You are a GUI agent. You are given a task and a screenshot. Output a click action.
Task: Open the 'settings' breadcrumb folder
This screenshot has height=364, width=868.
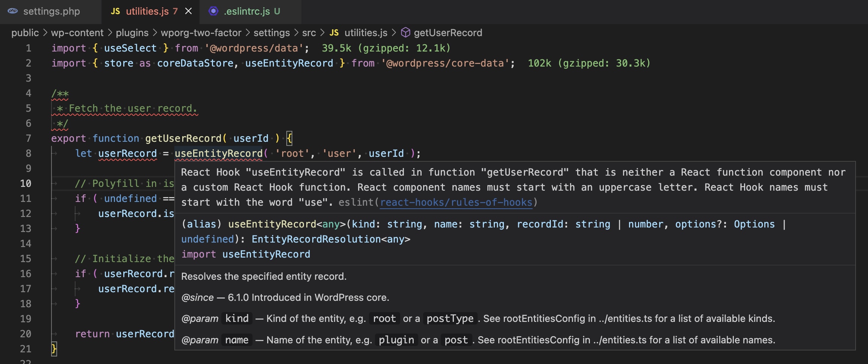(272, 33)
